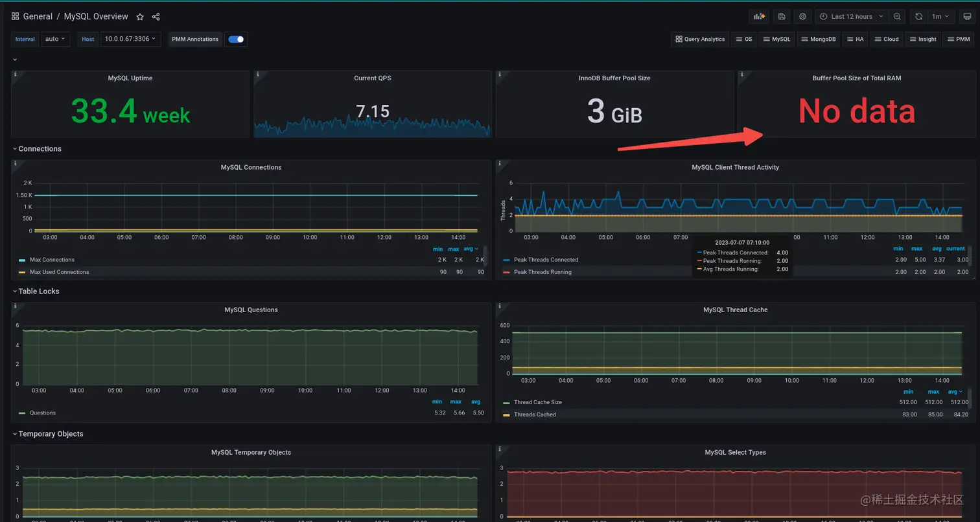Open MySQL Connections panel title menu
This screenshot has height=522, width=980.
[x=251, y=167]
